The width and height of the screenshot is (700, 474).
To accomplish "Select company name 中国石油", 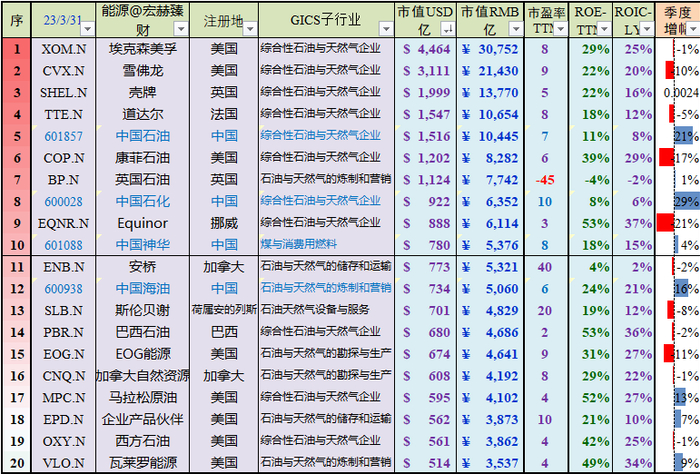I will click(142, 136).
